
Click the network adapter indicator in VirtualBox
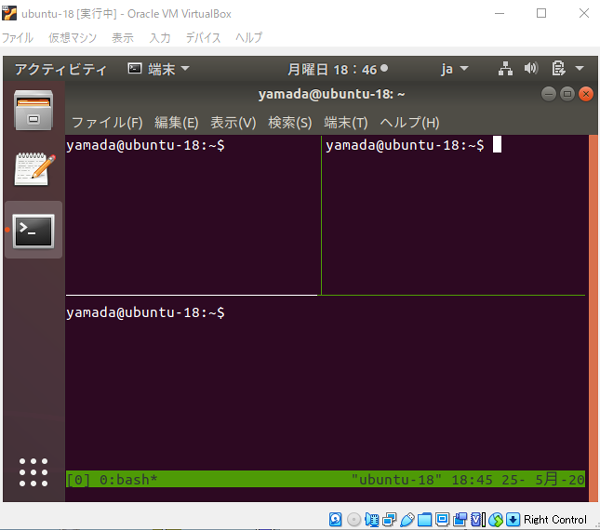pos(389,519)
